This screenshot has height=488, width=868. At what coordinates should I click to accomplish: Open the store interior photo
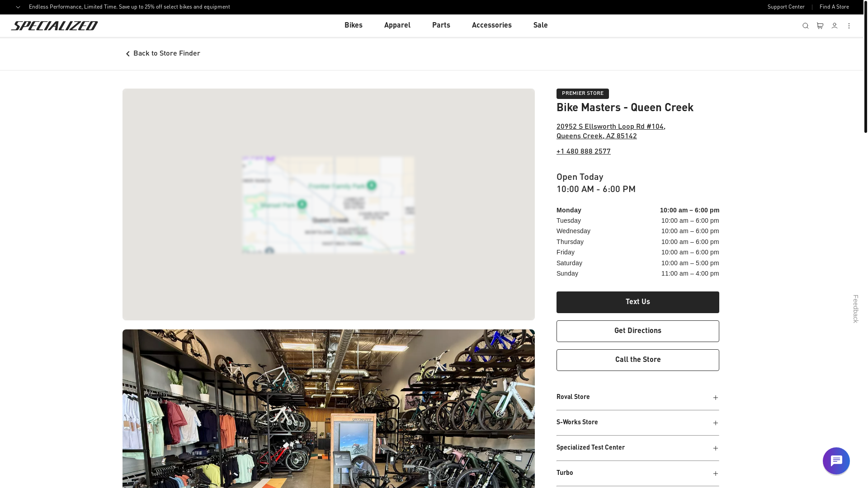[x=328, y=408]
